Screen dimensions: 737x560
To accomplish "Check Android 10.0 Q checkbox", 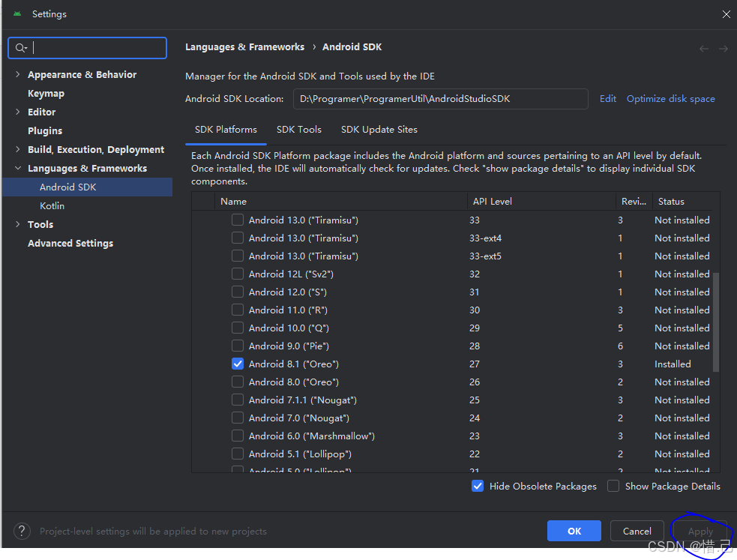I will (x=238, y=328).
